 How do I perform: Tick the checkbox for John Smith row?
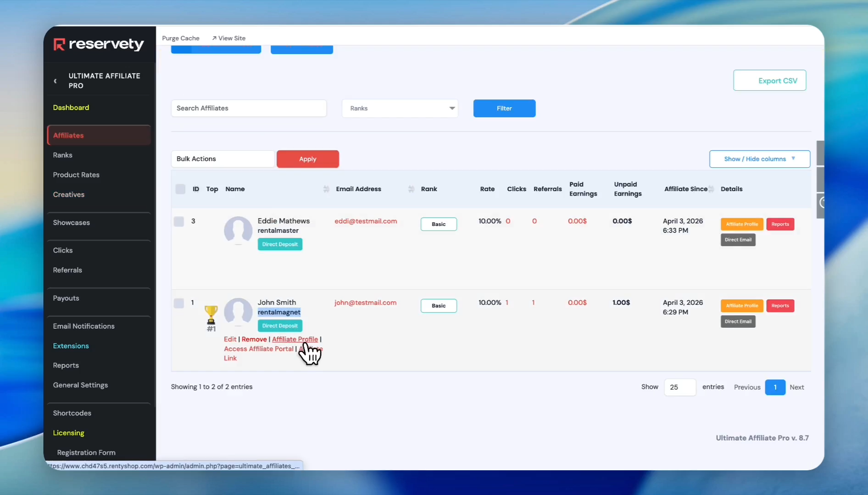(179, 303)
